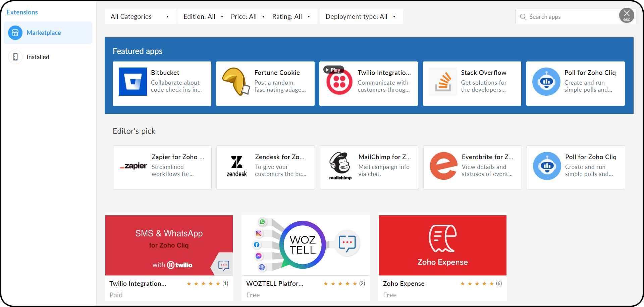Open the Price filter dropdown
The width and height of the screenshot is (644, 307).
(x=248, y=16)
